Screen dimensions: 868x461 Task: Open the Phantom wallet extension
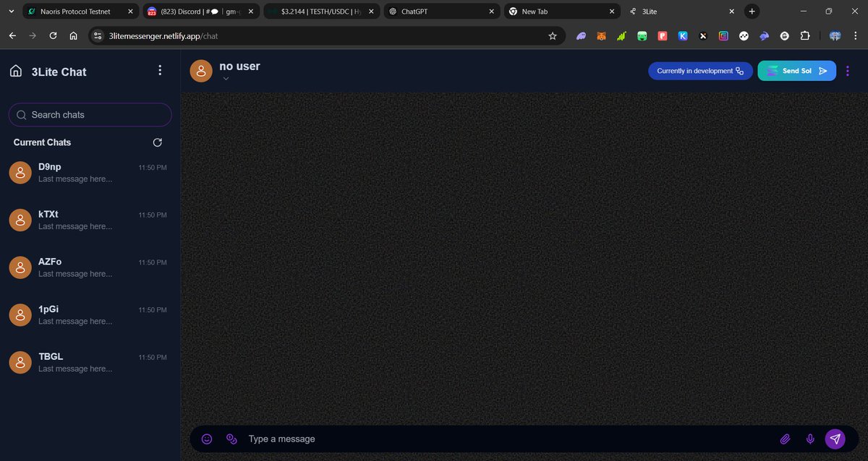581,36
